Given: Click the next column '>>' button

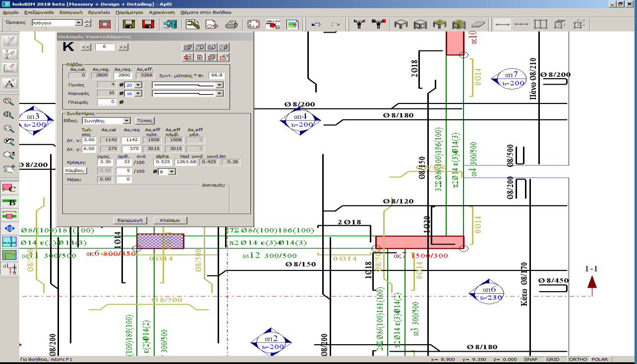Looking at the screenshot, I should coord(123,47).
